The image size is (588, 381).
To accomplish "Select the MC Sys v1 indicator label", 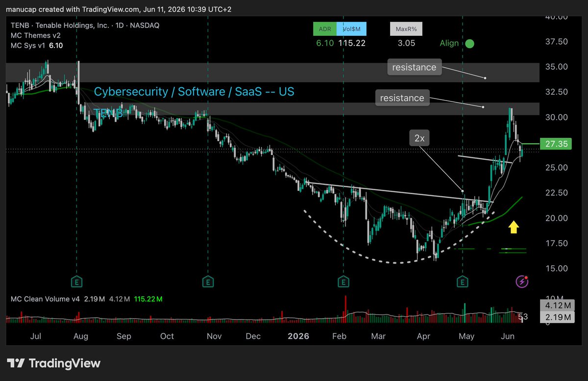I will (29, 45).
